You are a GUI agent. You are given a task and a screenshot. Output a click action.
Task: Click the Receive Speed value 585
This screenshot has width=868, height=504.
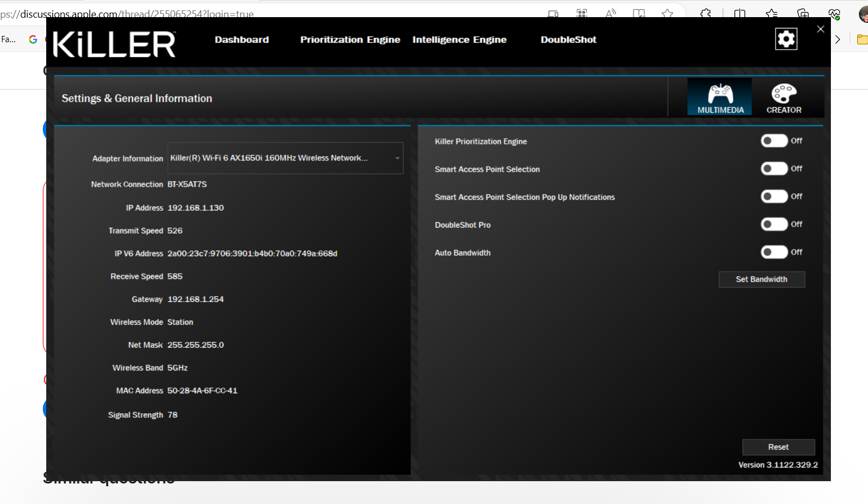pyautogui.click(x=175, y=276)
